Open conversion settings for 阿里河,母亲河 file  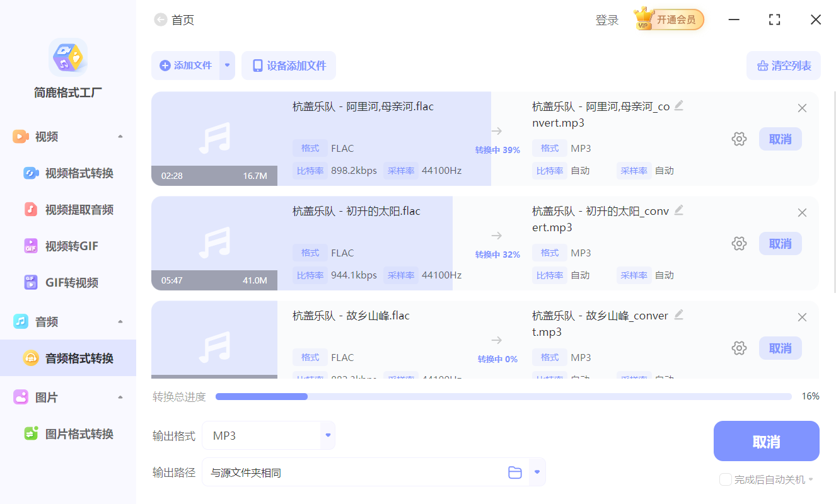pos(739,139)
